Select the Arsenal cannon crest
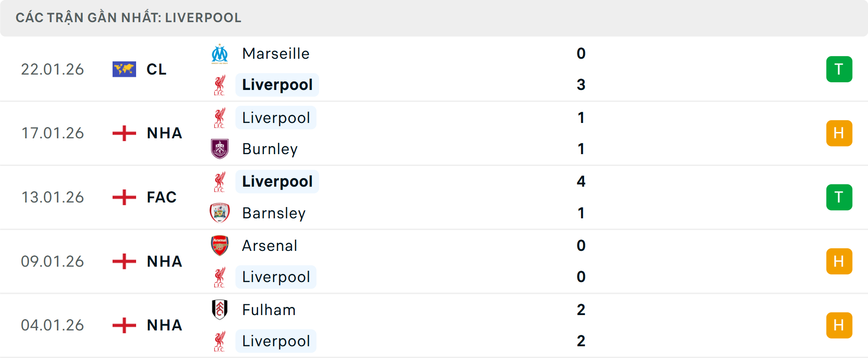The image size is (868, 358). pyautogui.click(x=220, y=245)
